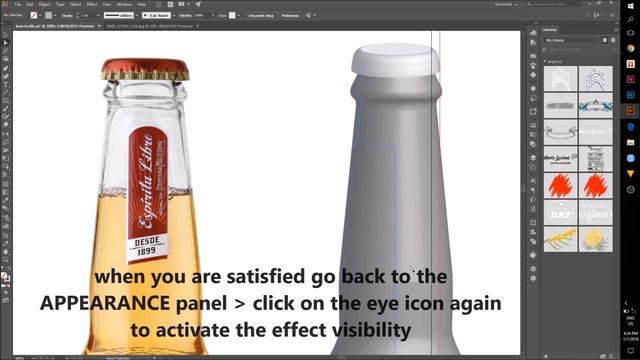
Task: Click the GPU performance rocket icon
Action: click(x=198, y=4)
